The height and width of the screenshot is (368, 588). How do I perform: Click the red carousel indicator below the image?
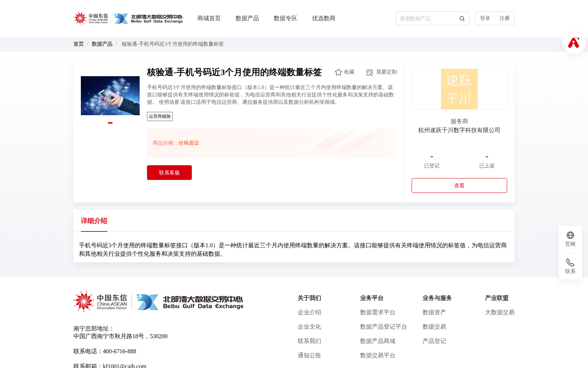pos(110,123)
